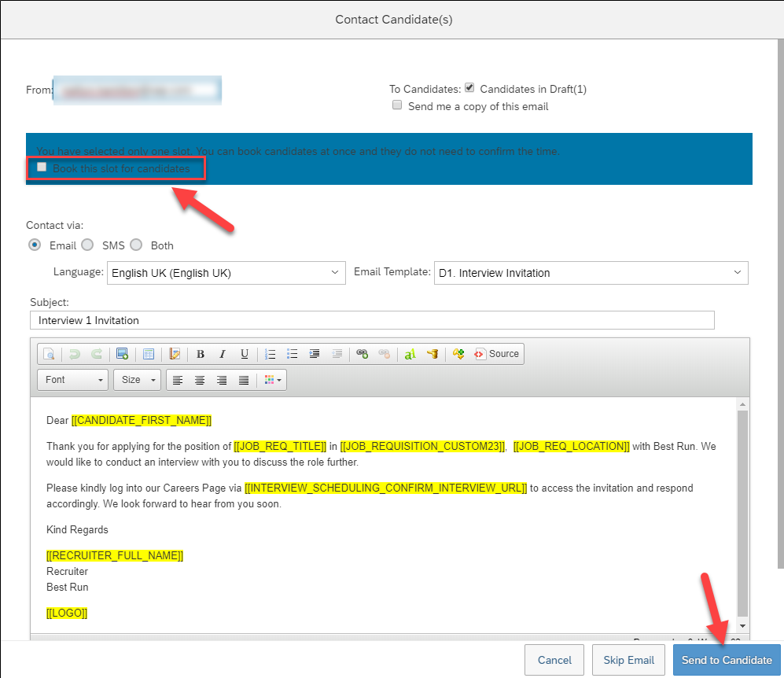This screenshot has width=784, height=678.
Task: Click the yellow pointing-hand icon in toolbar
Action: [x=432, y=354]
